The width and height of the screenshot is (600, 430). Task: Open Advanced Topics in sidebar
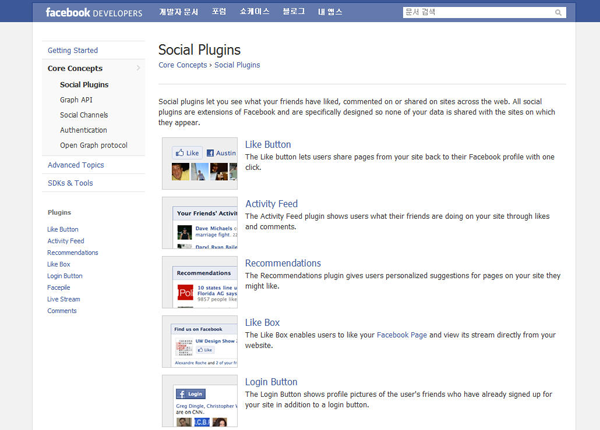pos(76,165)
